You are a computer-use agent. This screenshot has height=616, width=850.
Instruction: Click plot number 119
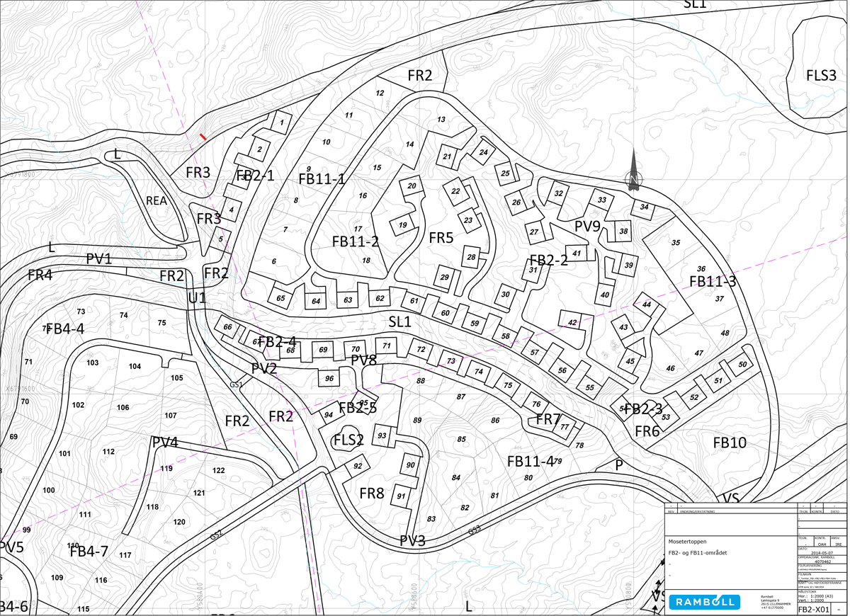(x=166, y=469)
